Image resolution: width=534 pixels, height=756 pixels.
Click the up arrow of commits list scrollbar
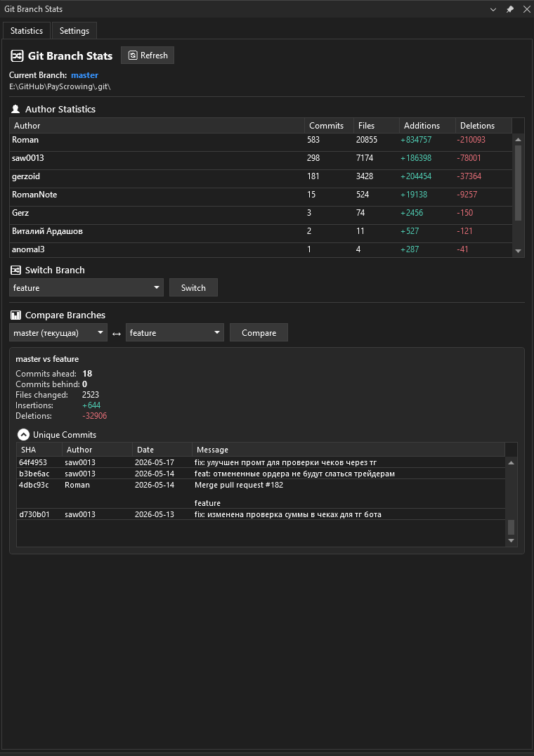pos(512,463)
